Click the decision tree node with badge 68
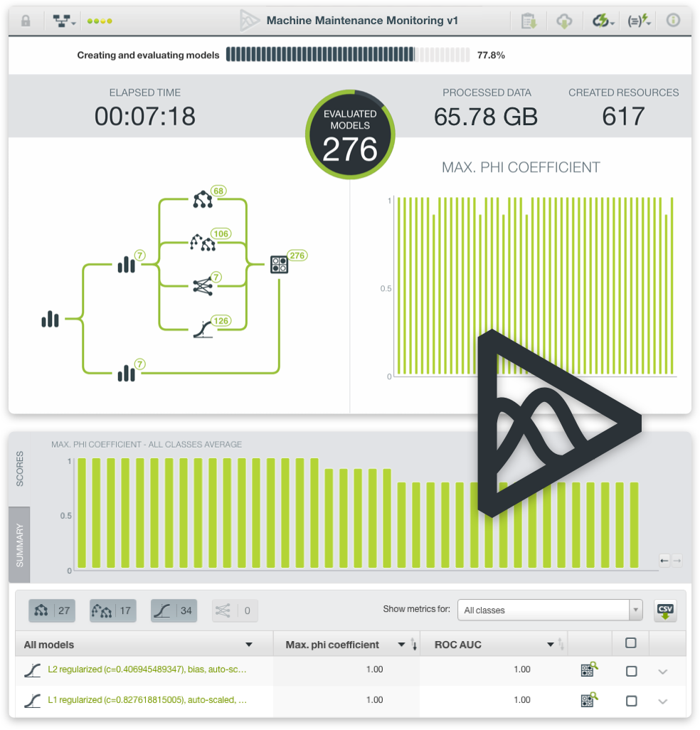 (x=203, y=199)
